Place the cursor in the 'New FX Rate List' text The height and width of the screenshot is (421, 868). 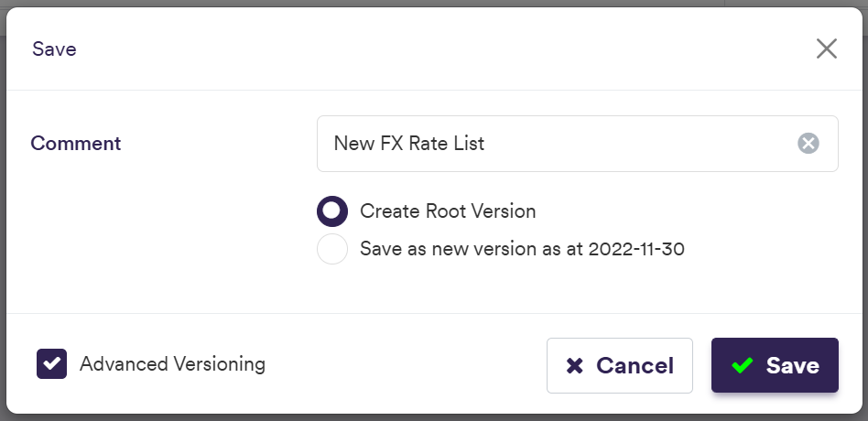pos(408,144)
